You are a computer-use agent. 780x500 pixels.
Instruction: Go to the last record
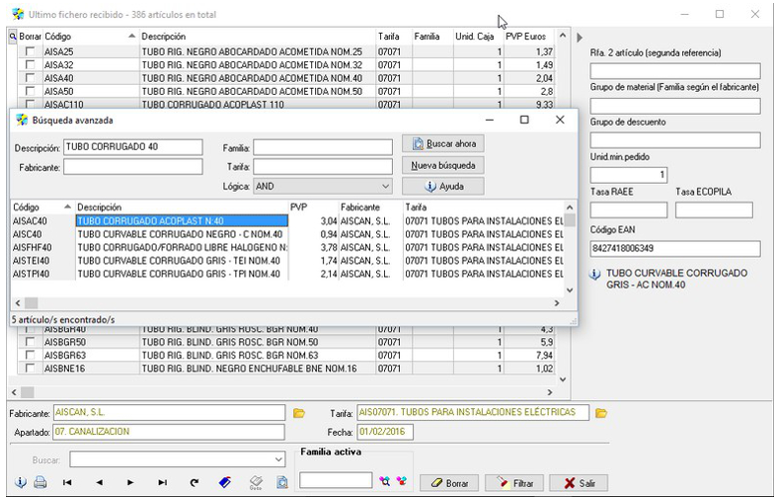pyautogui.click(x=162, y=482)
